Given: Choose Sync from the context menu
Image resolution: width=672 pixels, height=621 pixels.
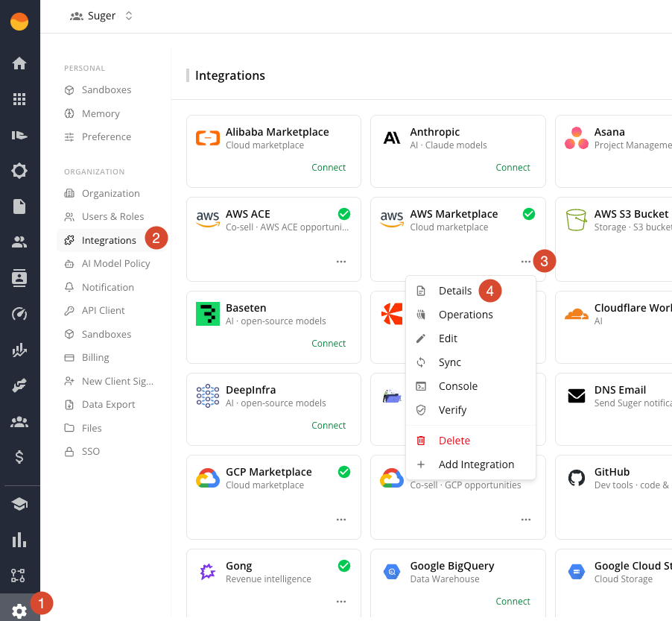Looking at the screenshot, I should point(471,362).
